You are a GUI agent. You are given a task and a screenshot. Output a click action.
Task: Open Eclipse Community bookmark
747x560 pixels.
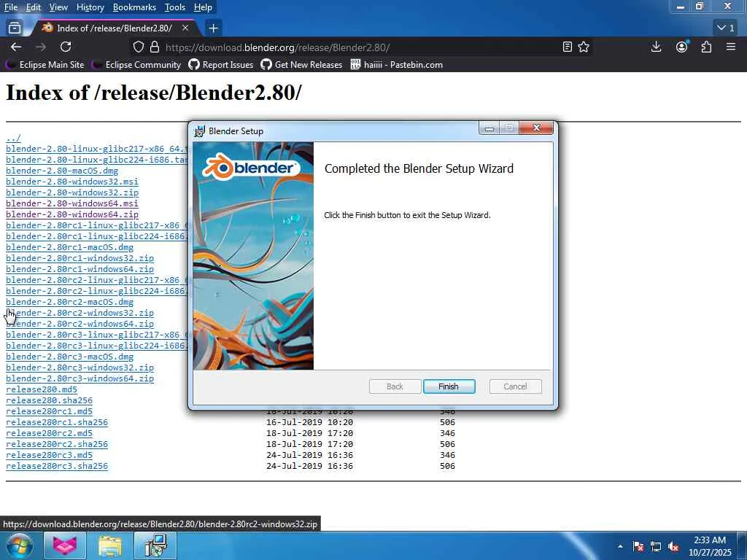[136, 65]
